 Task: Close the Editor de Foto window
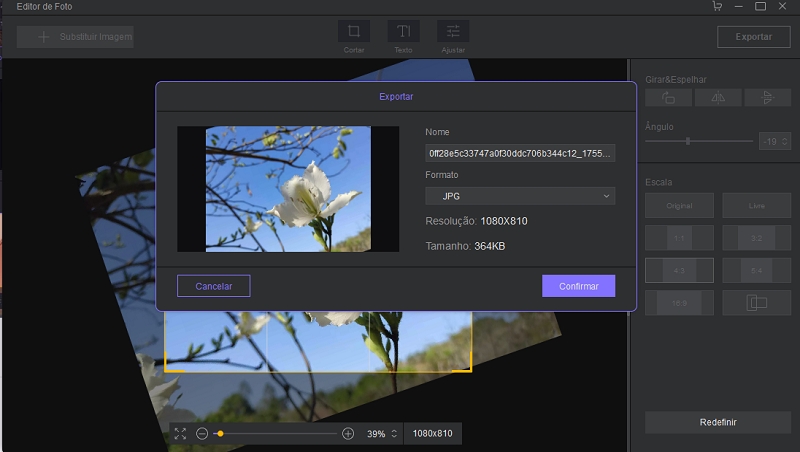pyautogui.click(x=782, y=6)
